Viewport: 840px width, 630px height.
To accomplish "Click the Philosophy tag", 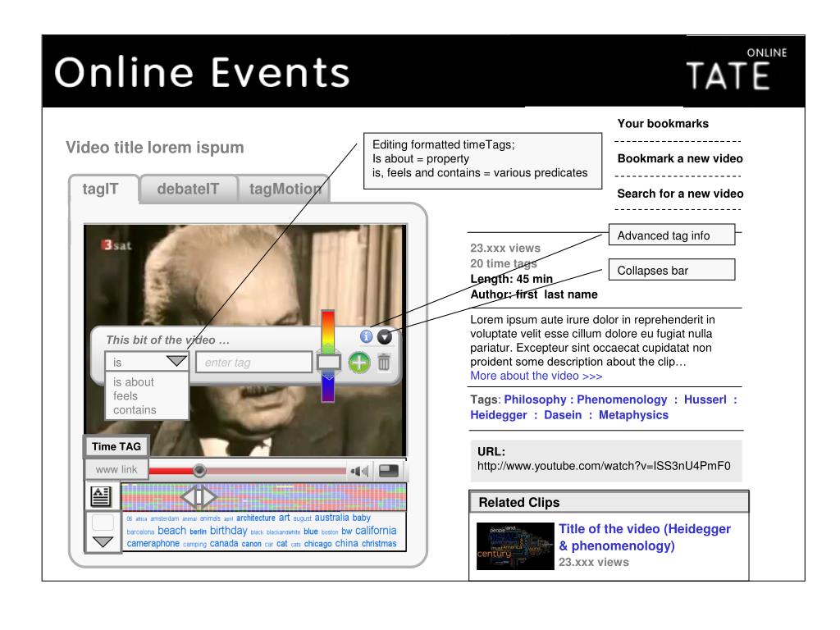I will pyautogui.click(x=535, y=399).
